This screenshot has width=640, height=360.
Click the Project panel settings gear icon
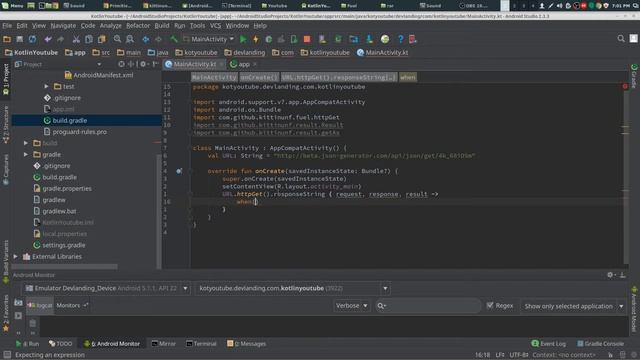[x=143, y=64]
